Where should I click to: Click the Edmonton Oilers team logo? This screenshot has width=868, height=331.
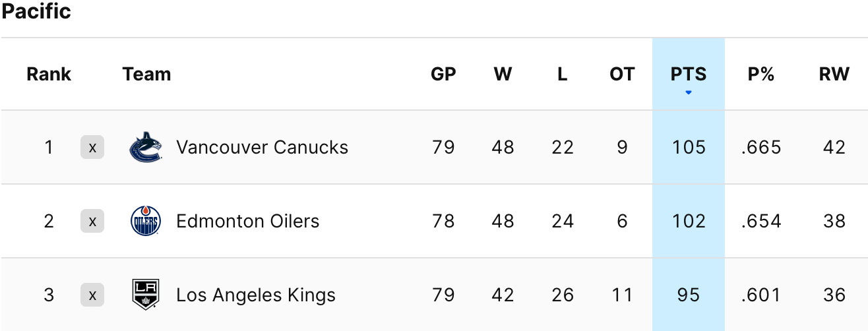[x=145, y=221]
